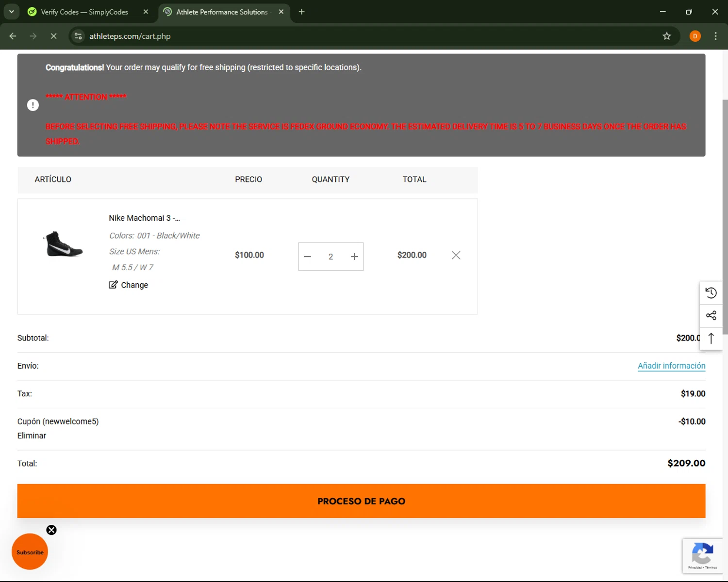Click the address bar URL athleteps.com/cart.php

click(x=130, y=36)
